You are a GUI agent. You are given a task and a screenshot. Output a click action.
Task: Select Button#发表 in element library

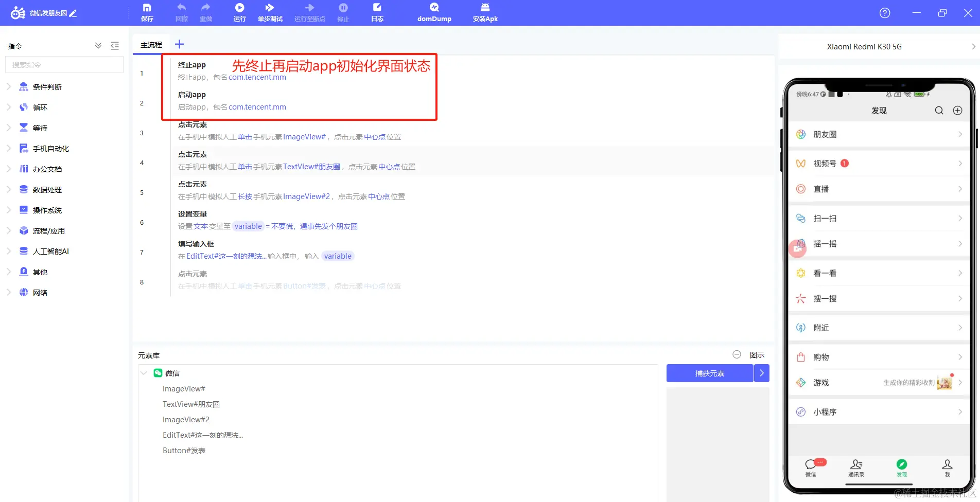tap(184, 451)
